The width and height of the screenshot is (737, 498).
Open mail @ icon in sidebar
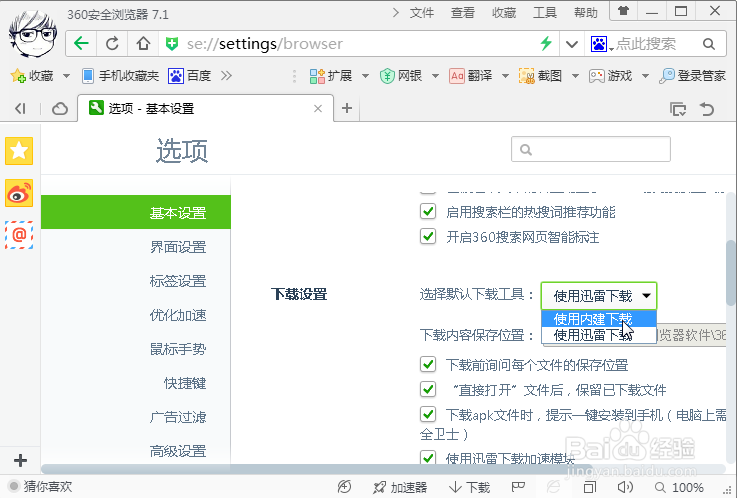19,235
